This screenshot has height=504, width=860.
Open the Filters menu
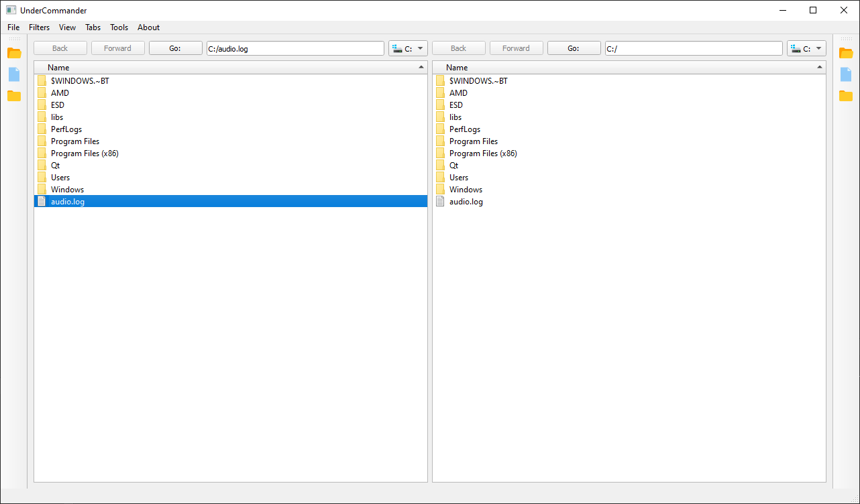click(39, 27)
